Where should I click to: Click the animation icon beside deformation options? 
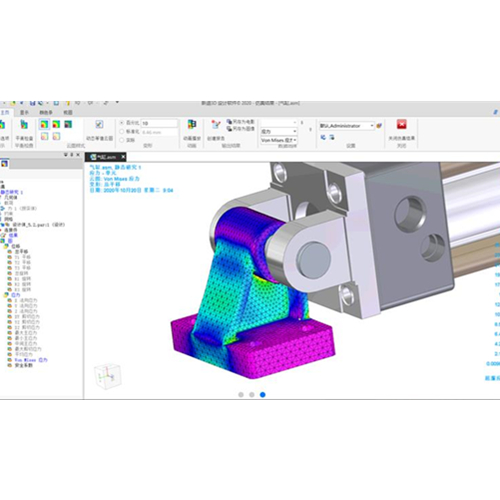click(192, 125)
